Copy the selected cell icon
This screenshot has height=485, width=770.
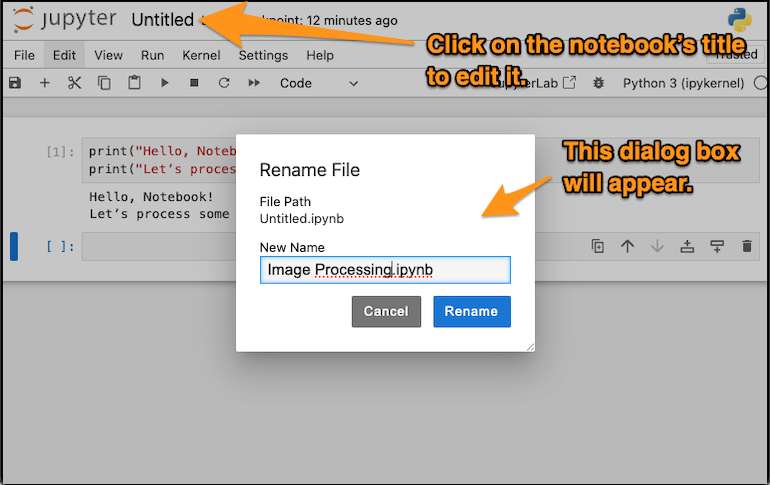click(104, 82)
